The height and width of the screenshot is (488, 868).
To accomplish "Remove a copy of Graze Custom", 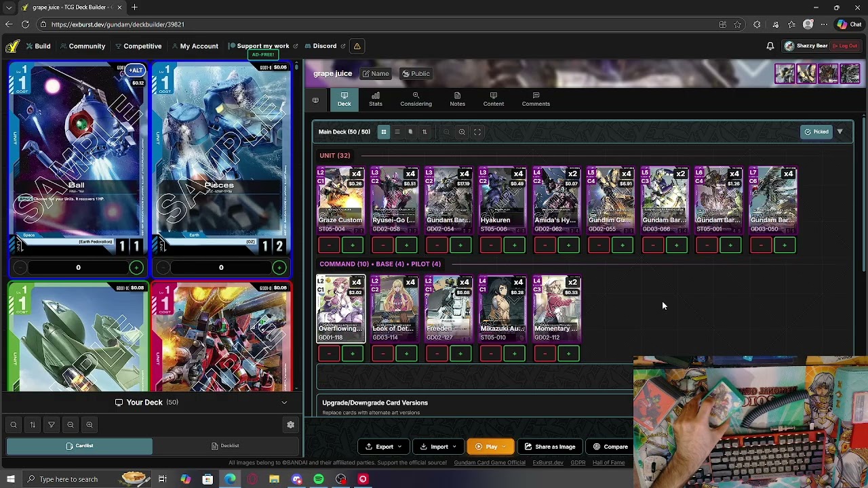I will point(329,245).
